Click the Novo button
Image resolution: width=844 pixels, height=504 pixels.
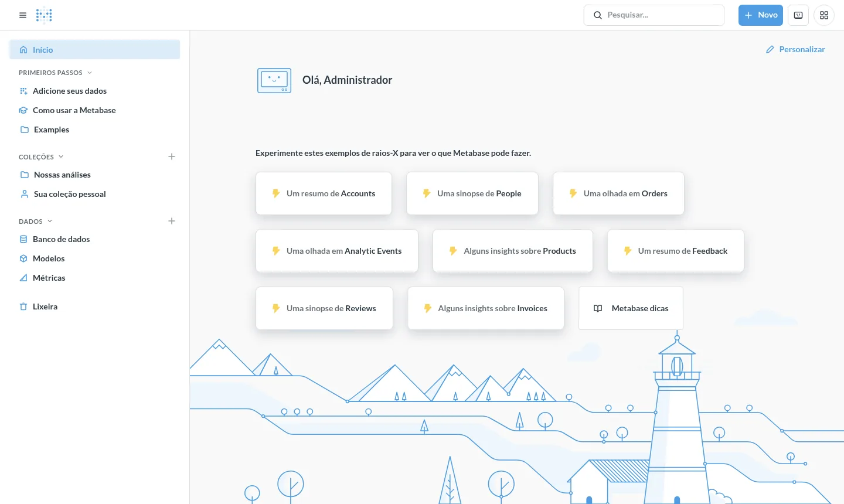(761, 15)
